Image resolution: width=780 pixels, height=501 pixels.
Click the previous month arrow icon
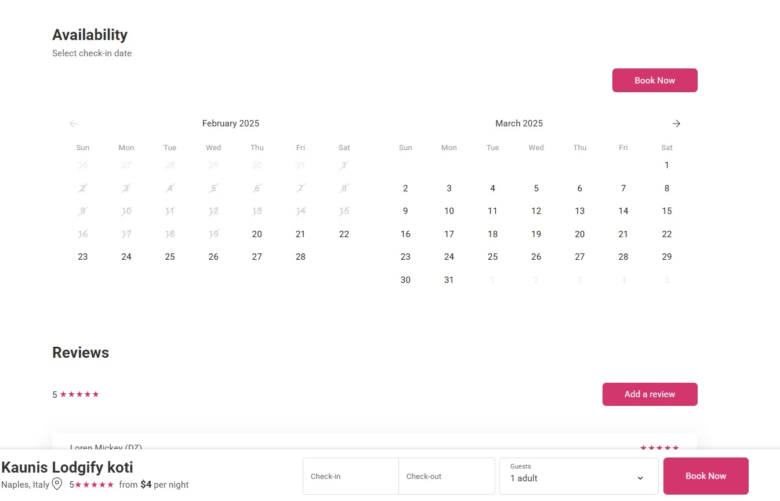[74, 124]
